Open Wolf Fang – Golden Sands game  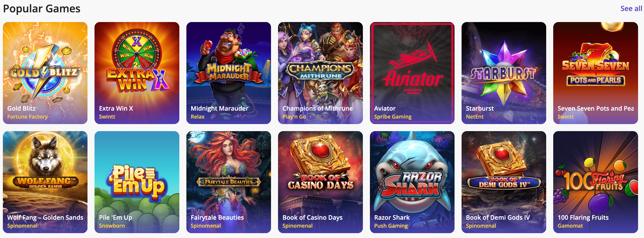click(x=45, y=182)
